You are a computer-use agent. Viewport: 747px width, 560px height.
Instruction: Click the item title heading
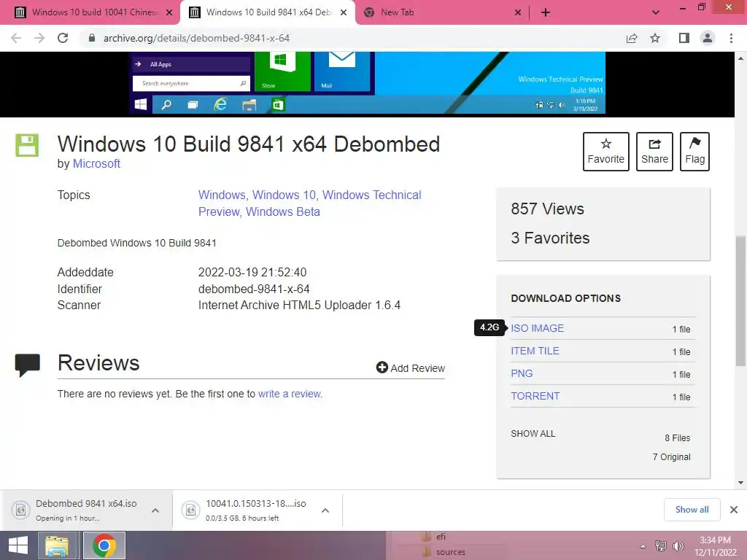249,144
